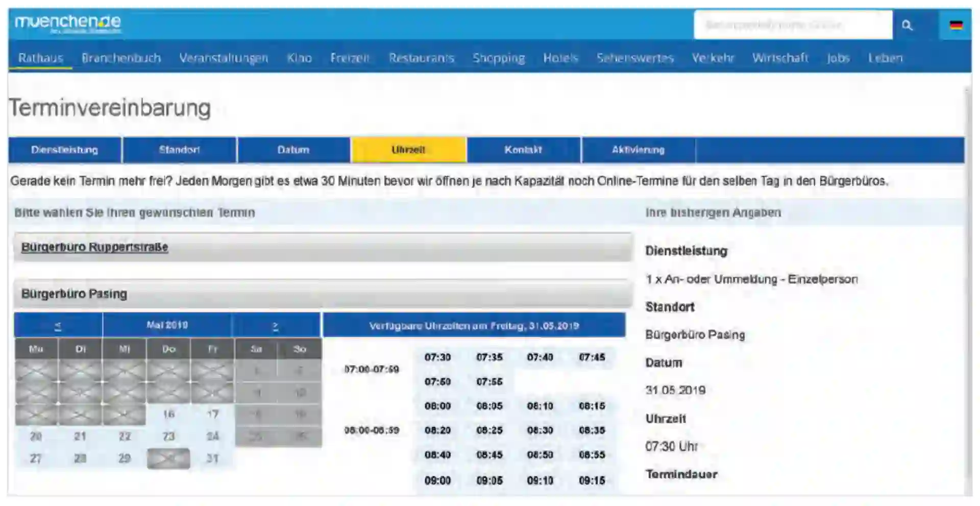This screenshot has width=980, height=506.
Task: Go to previous month in calendar
Action: [58, 326]
